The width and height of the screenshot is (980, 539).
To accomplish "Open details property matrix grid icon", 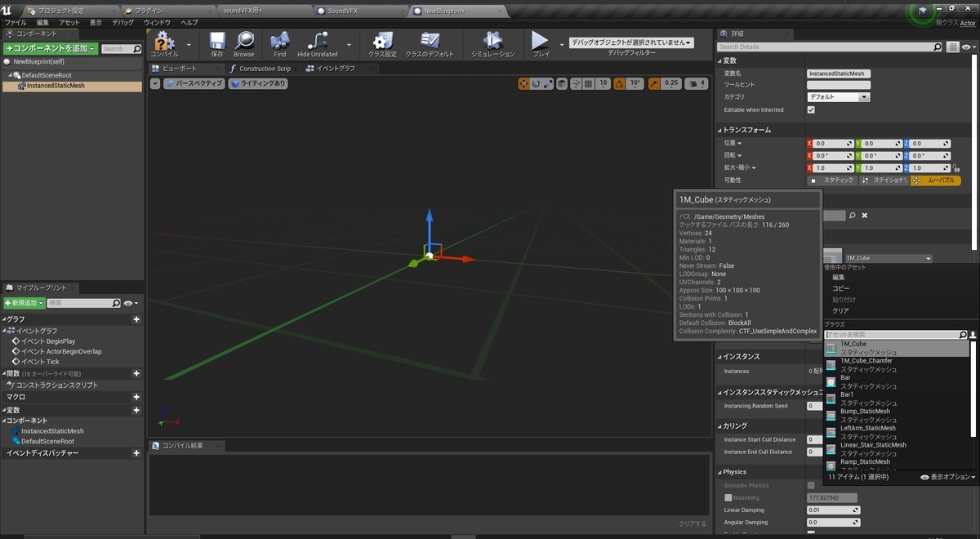I will pyautogui.click(x=955, y=47).
